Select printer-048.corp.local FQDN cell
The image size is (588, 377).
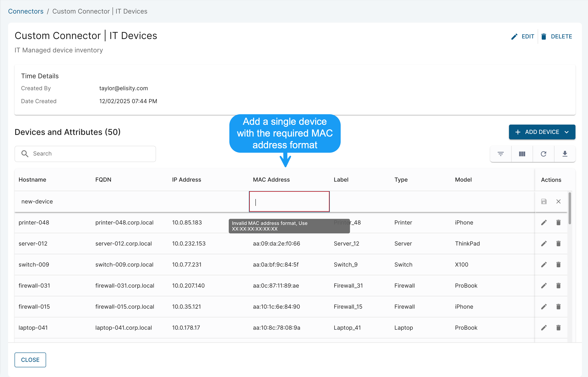(x=124, y=222)
